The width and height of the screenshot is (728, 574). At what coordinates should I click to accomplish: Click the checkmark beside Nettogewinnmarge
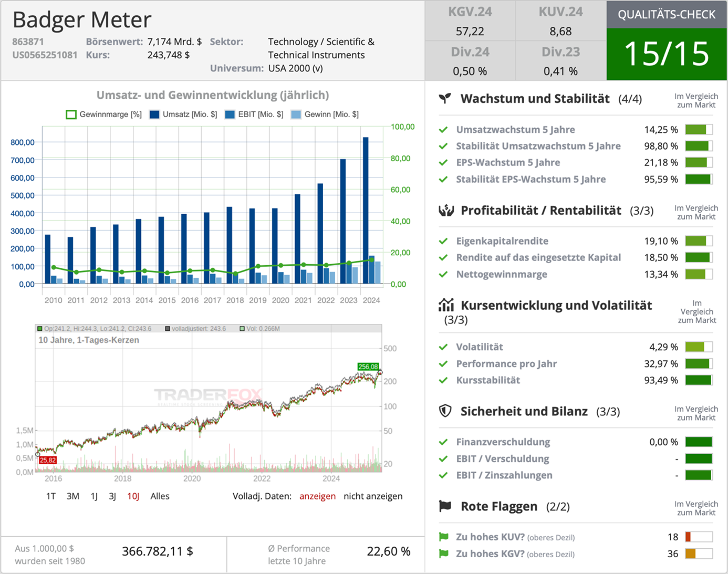(443, 274)
